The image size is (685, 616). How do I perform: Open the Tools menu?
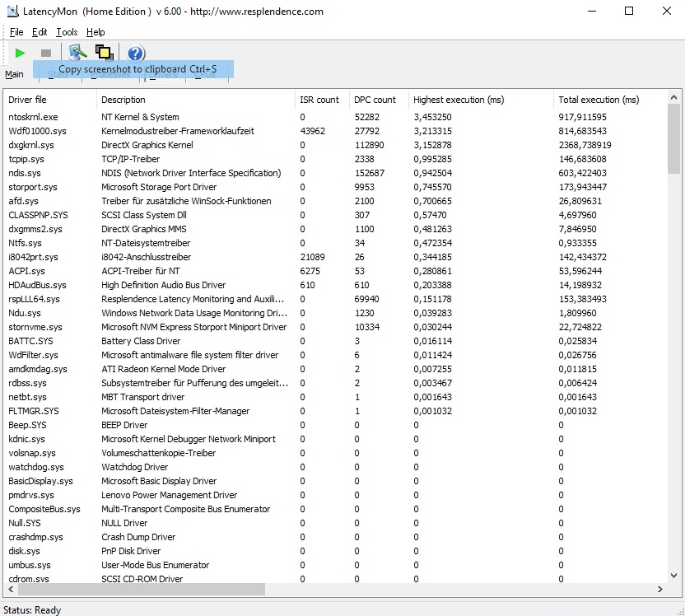(67, 32)
